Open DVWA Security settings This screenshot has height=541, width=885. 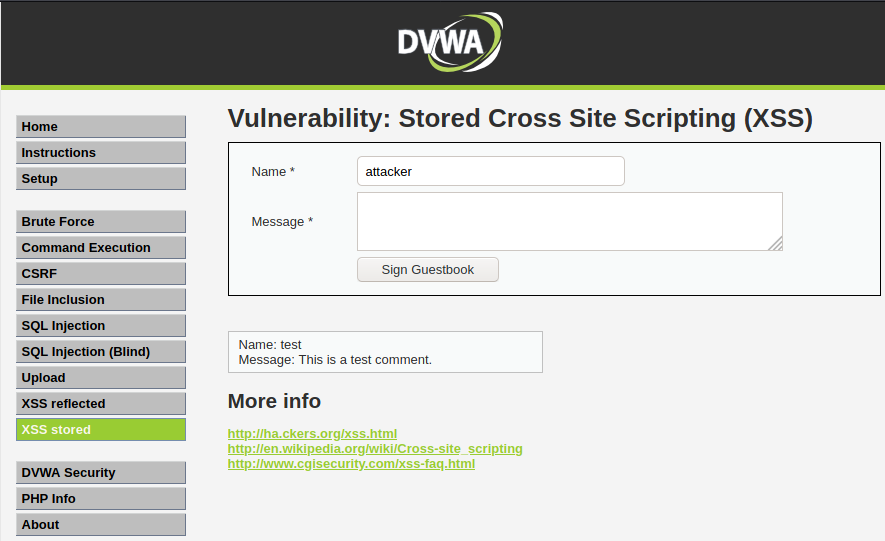pos(101,473)
